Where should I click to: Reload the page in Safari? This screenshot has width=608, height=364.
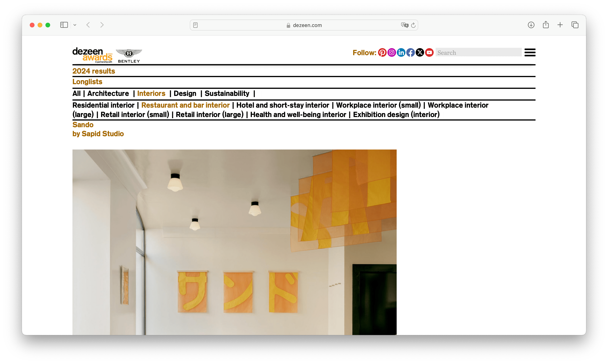(413, 25)
